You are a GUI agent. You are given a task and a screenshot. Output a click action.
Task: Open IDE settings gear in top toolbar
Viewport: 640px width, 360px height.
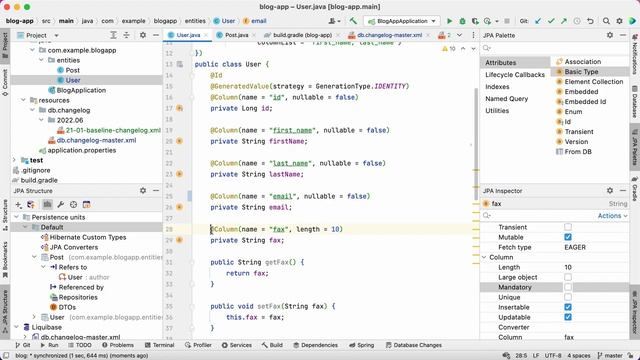[619, 21]
